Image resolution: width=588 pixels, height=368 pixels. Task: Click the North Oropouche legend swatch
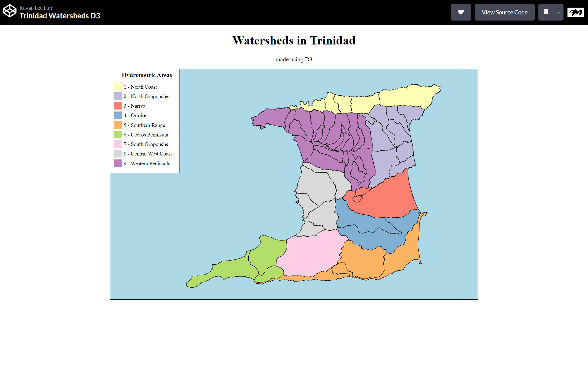coord(118,96)
